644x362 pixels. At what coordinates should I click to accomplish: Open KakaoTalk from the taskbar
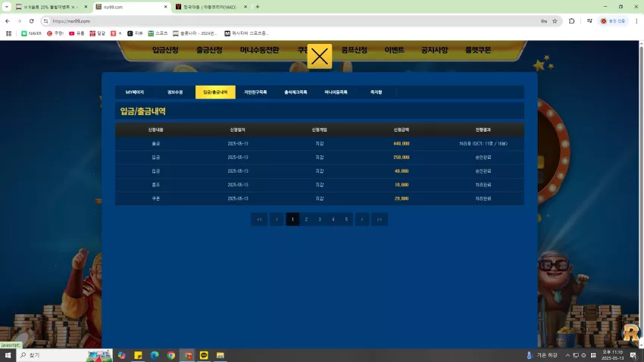click(204, 355)
